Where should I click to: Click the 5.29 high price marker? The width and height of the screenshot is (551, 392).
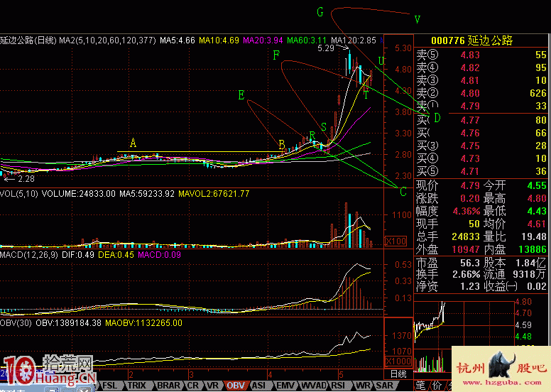coord(326,48)
